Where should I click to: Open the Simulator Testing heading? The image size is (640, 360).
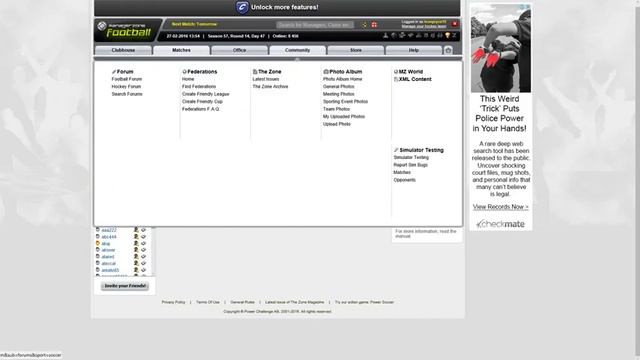[x=421, y=150]
